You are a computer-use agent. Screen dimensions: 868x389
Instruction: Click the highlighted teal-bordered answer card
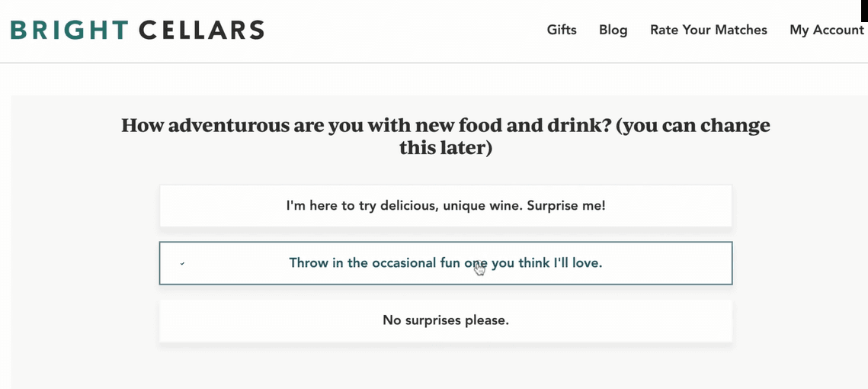pos(446,263)
